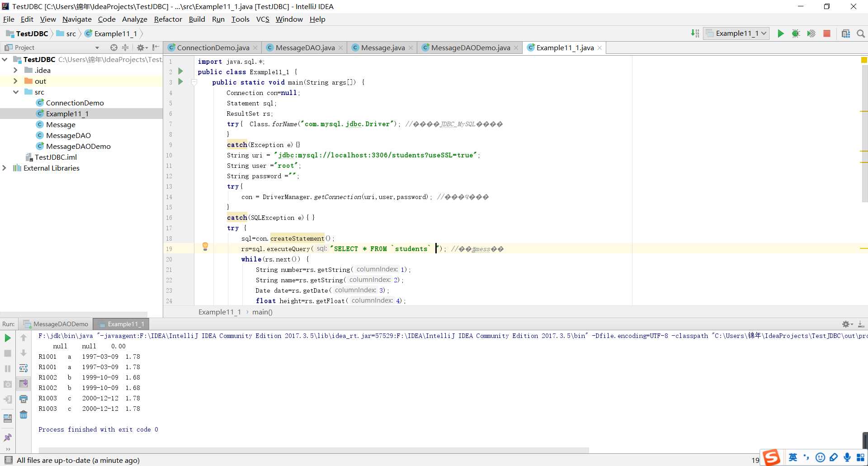
Task: Collapse the src folder
Action: [16, 92]
